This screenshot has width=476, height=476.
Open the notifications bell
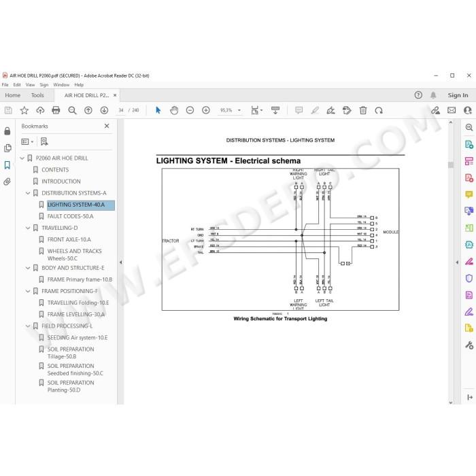click(433, 95)
